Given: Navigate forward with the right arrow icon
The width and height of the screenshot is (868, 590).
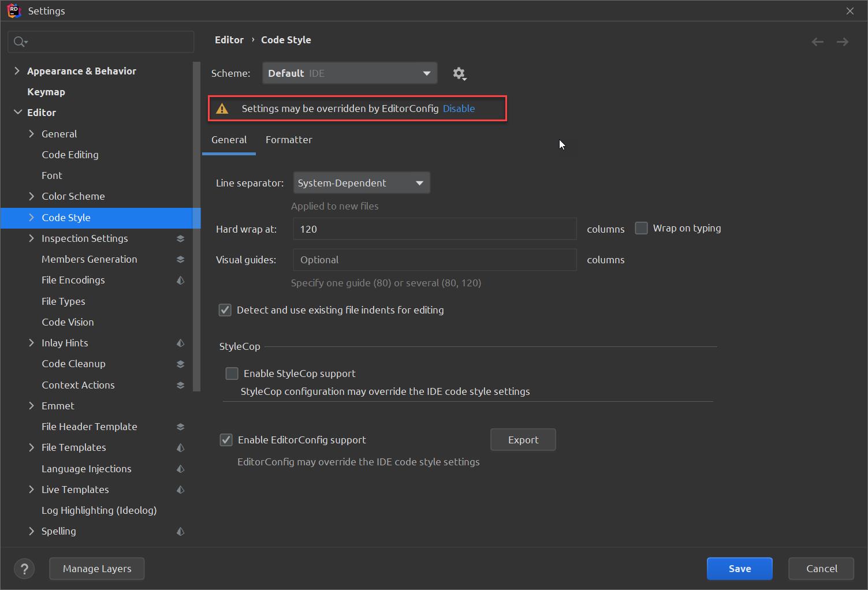Looking at the screenshot, I should pos(843,42).
